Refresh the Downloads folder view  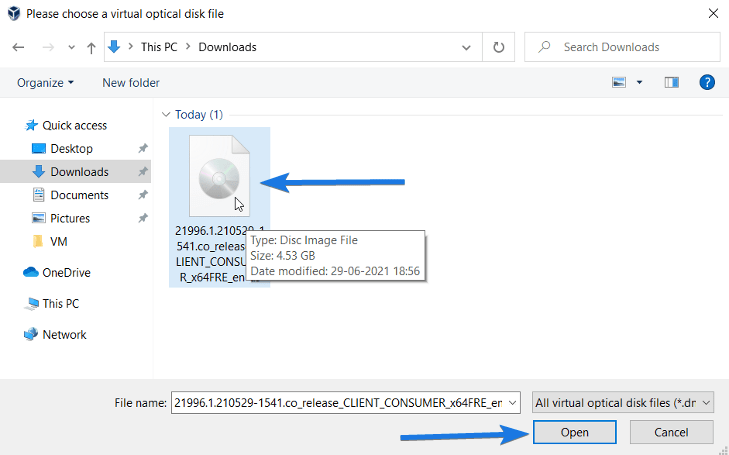(x=498, y=47)
